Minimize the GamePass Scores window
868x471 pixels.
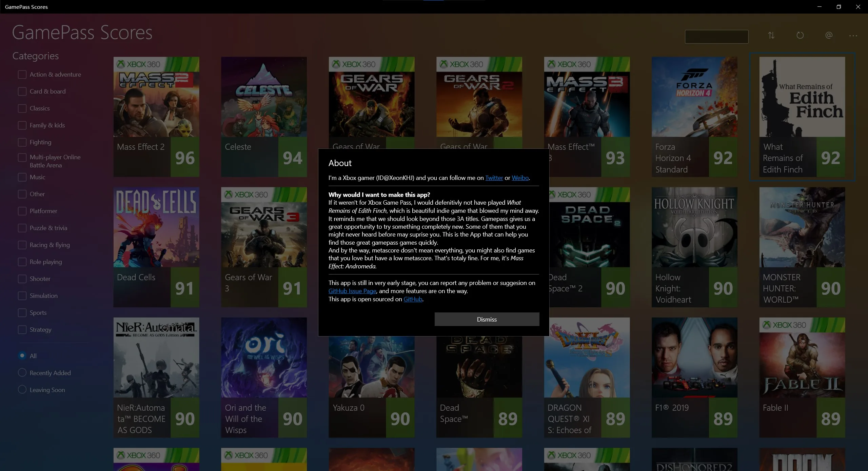coord(820,7)
